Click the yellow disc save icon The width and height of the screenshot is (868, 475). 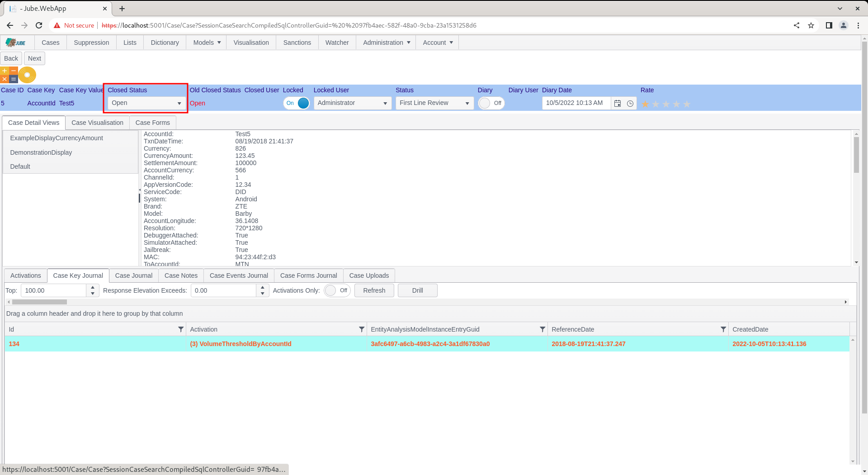pos(27,75)
